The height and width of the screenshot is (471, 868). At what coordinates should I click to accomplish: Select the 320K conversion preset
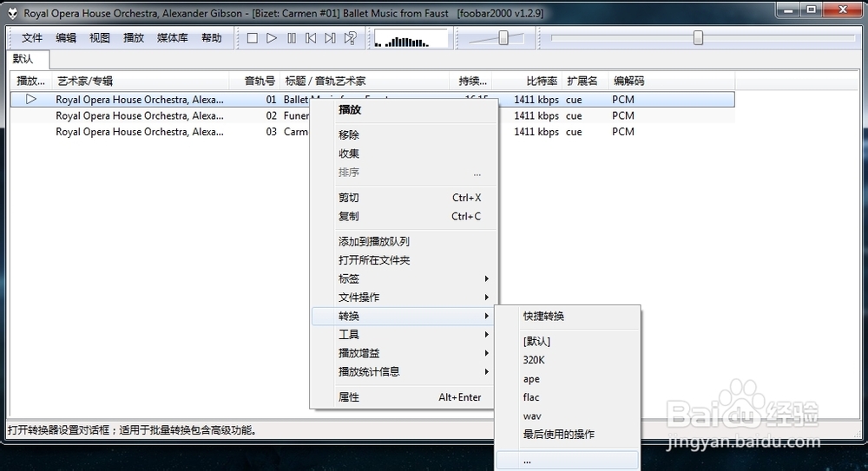(568, 360)
